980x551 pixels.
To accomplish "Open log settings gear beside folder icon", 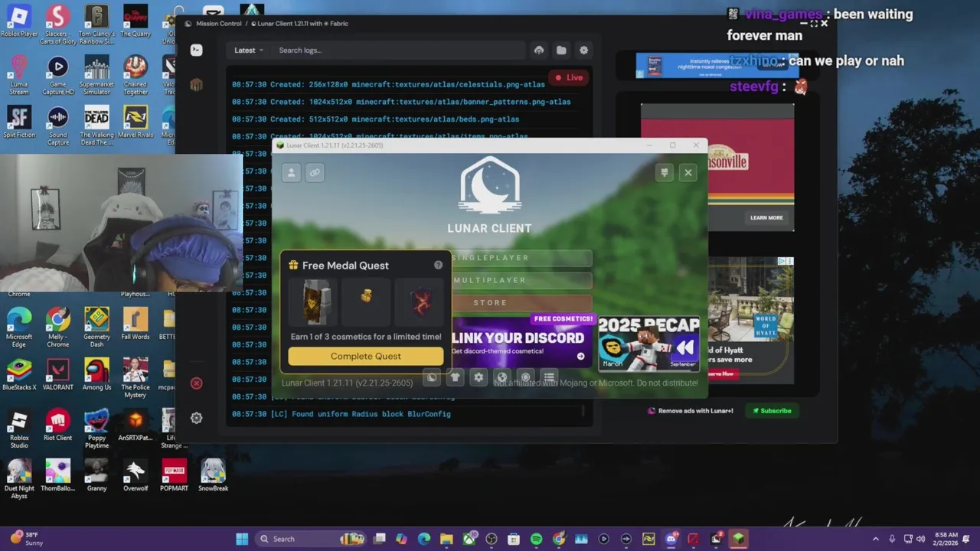I will 583,51.
